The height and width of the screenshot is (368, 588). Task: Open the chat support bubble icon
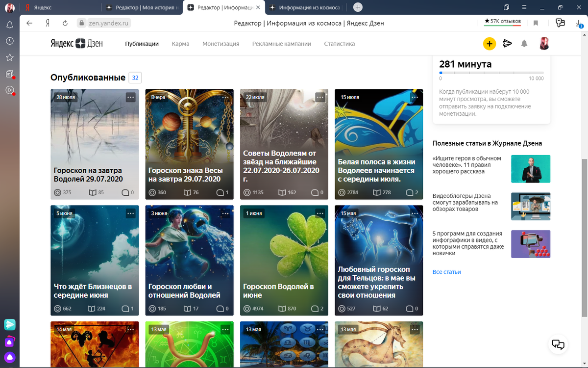click(x=558, y=344)
